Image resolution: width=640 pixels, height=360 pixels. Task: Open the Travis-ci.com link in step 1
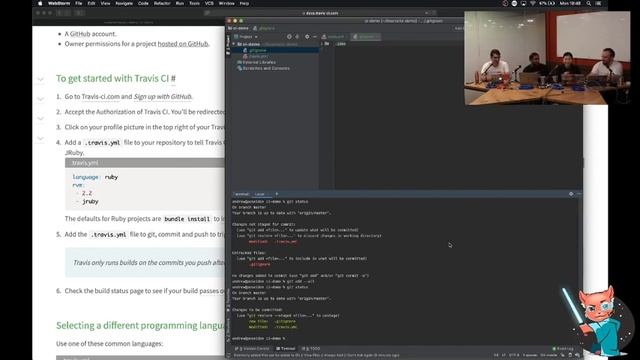(100, 97)
